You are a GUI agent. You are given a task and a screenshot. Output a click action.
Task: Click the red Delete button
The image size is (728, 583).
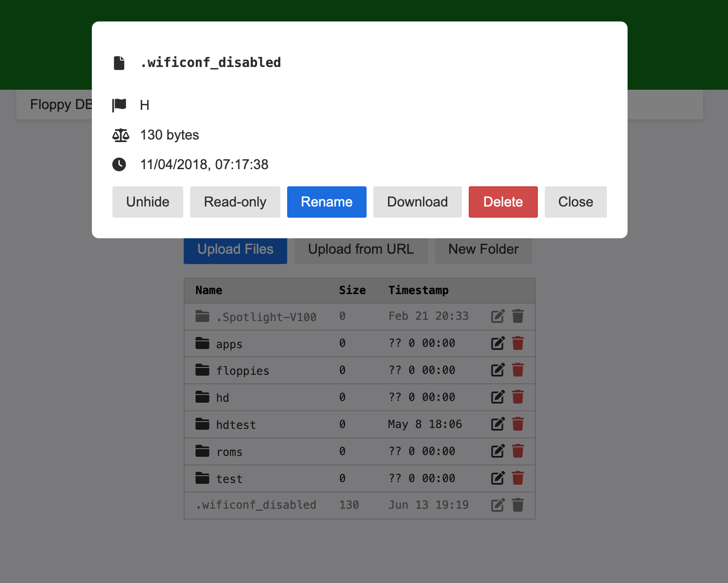(x=503, y=202)
